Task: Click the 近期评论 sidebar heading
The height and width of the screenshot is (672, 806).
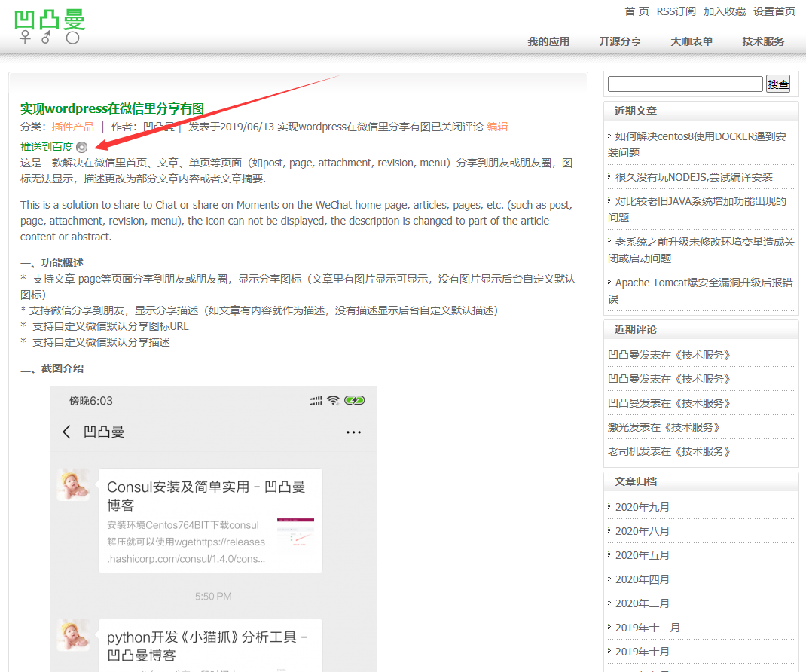Action: click(x=635, y=329)
